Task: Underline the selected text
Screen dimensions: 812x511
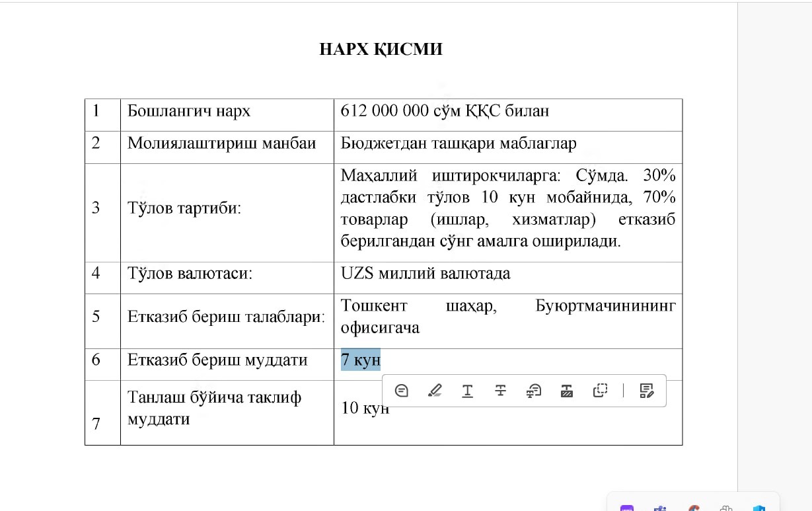Action: point(467,391)
